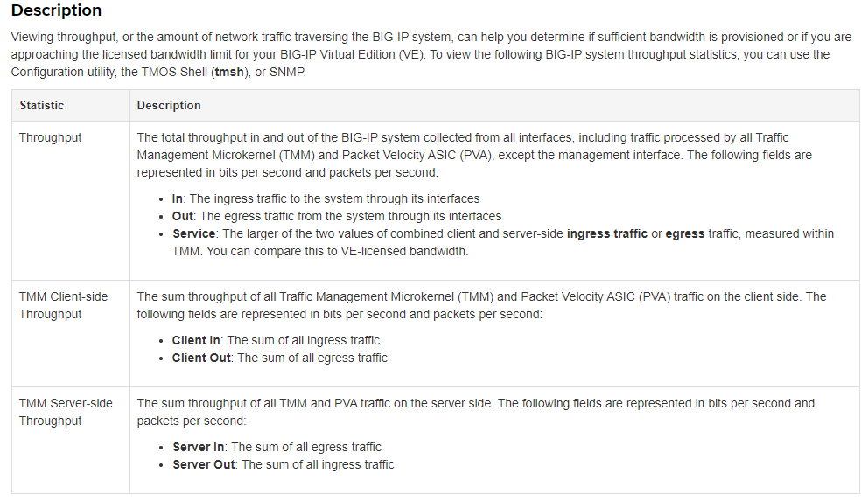Click the Server Out bullet label
868x501 pixels.
[x=203, y=464]
